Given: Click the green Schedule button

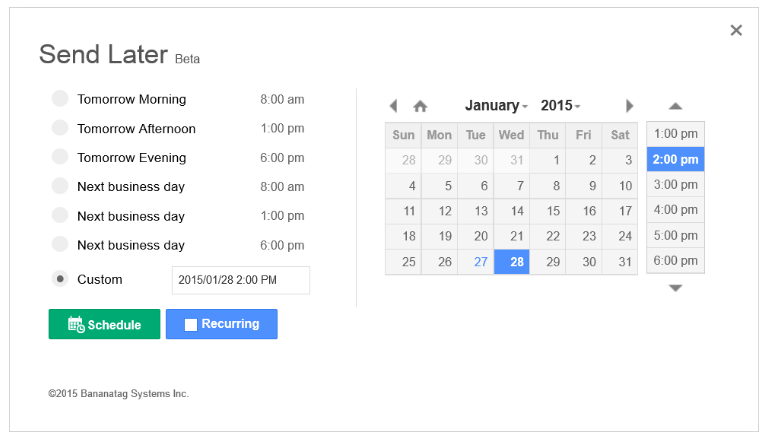Looking at the screenshot, I should point(104,324).
